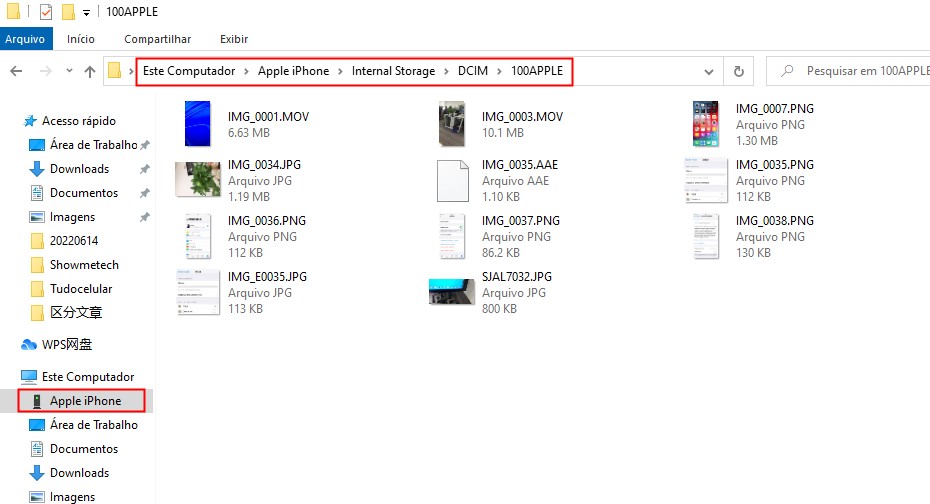The height and width of the screenshot is (504, 930).
Task: Open Customize Quick Access Toolbar dropdown
Action: (86, 12)
